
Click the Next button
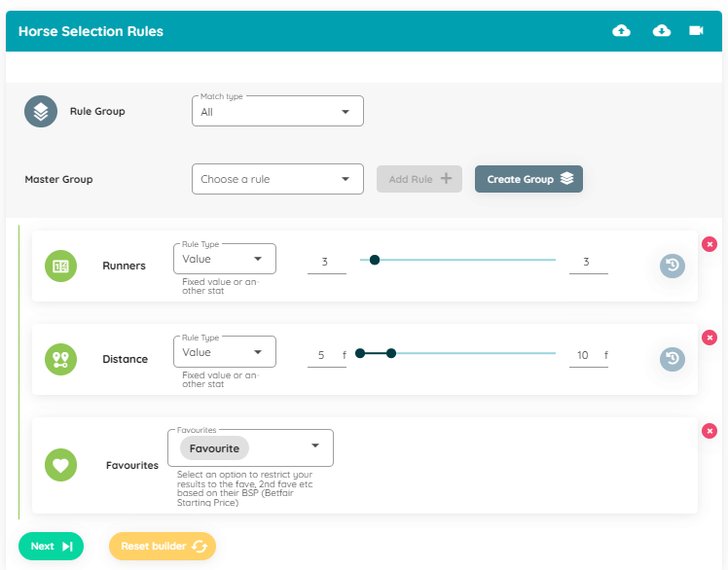pos(51,546)
